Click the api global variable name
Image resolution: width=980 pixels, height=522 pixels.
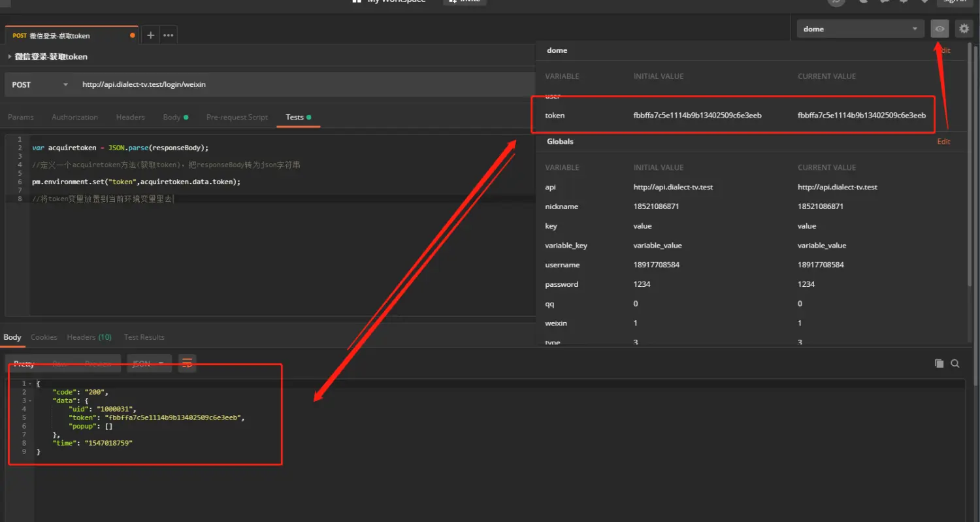pos(550,187)
